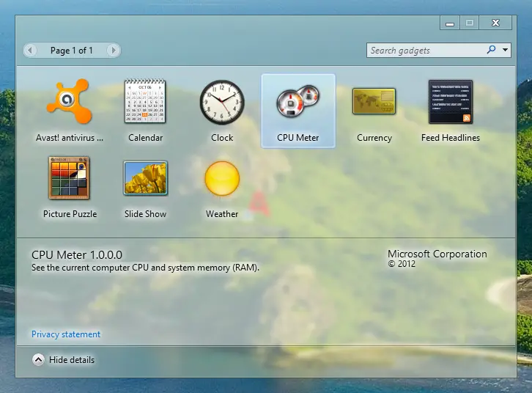Click the 'Clock' gadget label
Screen dimensions: 532x393
(x=222, y=138)
